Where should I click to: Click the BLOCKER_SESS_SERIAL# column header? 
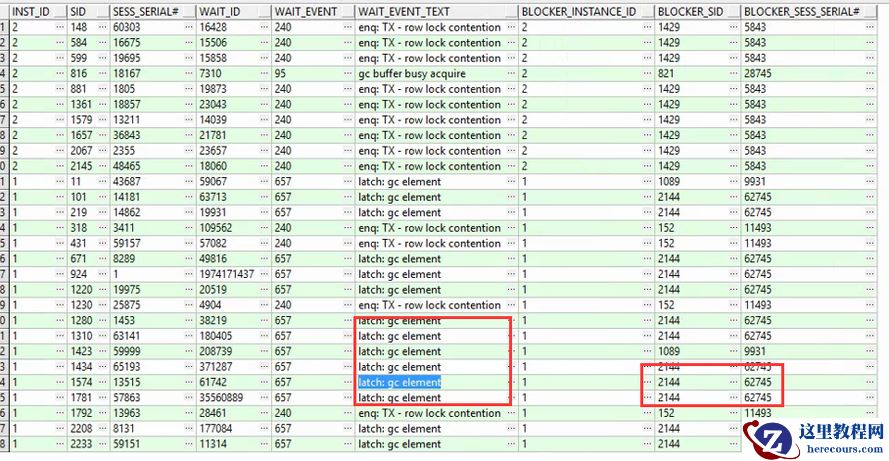point(809,11)
